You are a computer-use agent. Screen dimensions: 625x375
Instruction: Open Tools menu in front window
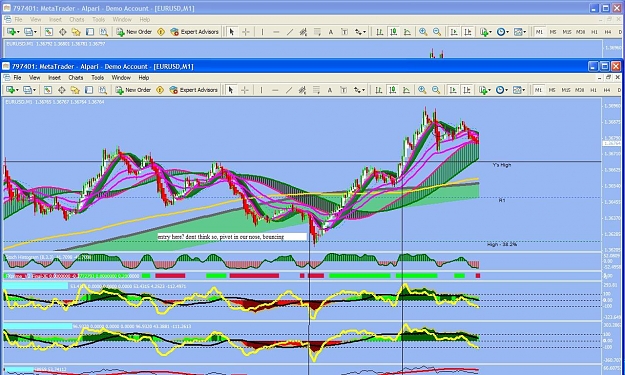click(97, 77)
